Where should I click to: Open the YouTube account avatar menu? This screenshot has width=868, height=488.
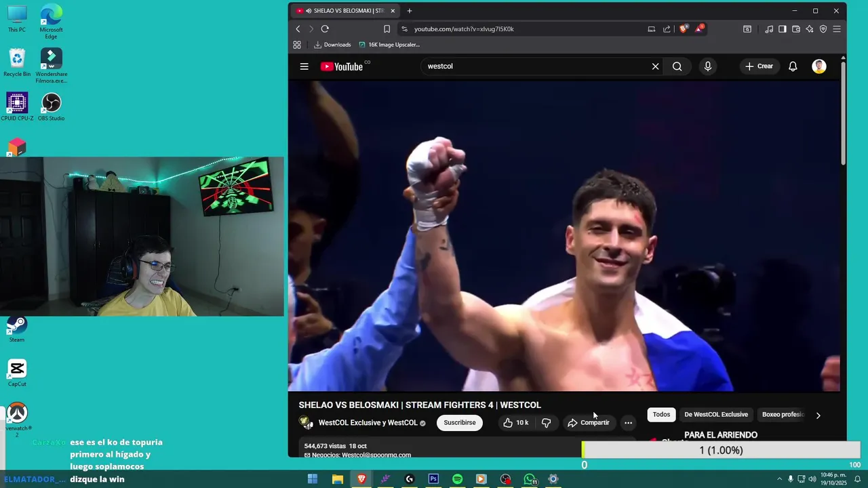coord(819,66)
